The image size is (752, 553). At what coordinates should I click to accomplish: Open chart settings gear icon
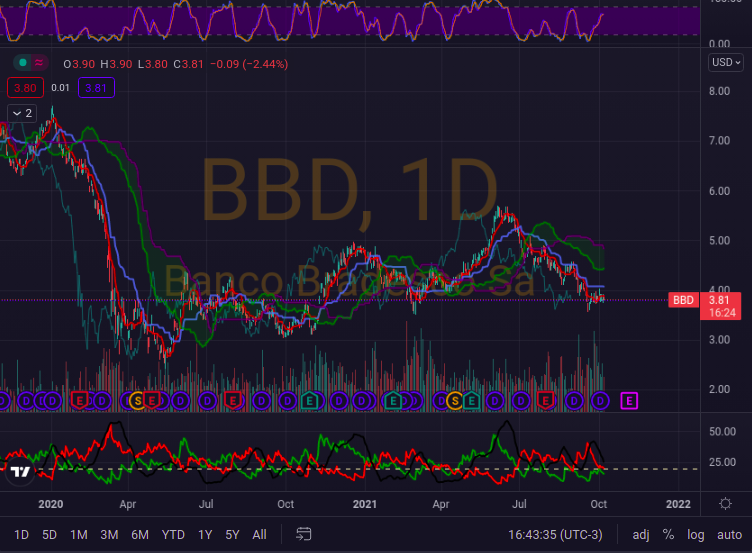tap(725, 503)
